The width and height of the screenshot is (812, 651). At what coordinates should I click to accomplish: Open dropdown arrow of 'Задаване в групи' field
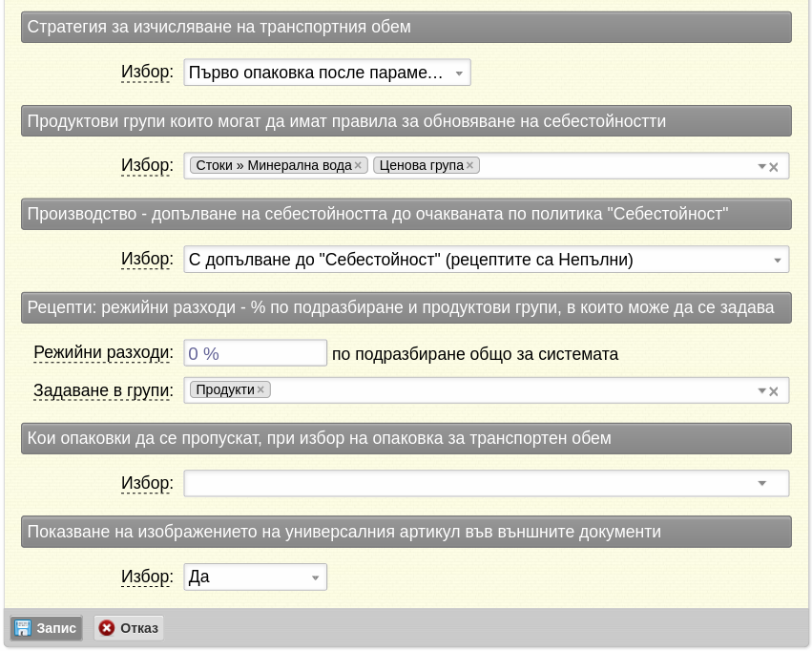[x=761, y=391]
